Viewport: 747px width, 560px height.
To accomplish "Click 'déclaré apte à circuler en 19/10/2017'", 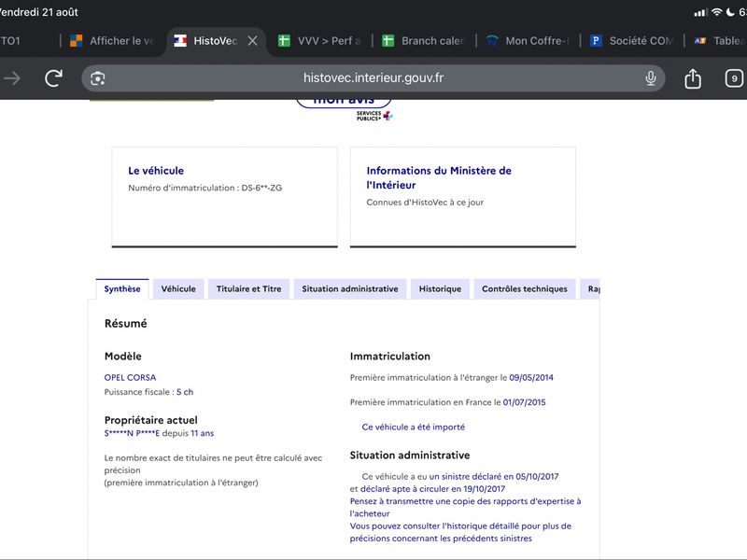I will (432, 489).
